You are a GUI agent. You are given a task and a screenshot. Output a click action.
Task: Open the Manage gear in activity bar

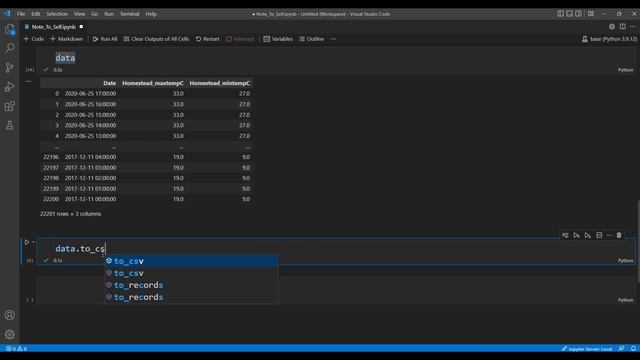(x=9, y=334)
